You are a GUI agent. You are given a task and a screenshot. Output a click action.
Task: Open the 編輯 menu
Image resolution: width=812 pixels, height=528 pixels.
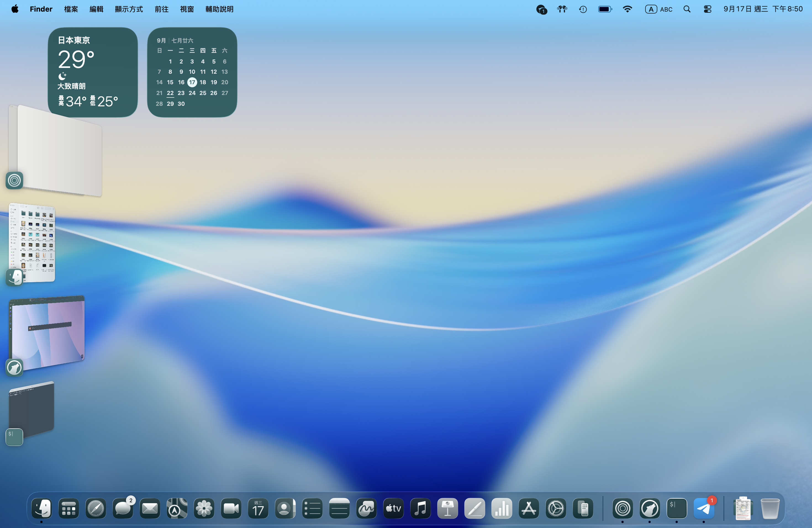pyautogui.click(x=96, y=9)
